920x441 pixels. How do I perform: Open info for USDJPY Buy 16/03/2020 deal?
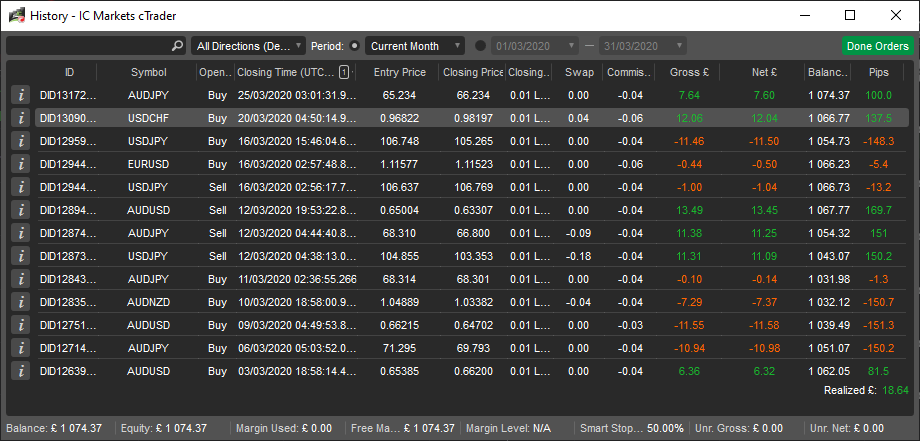point(21,141)
